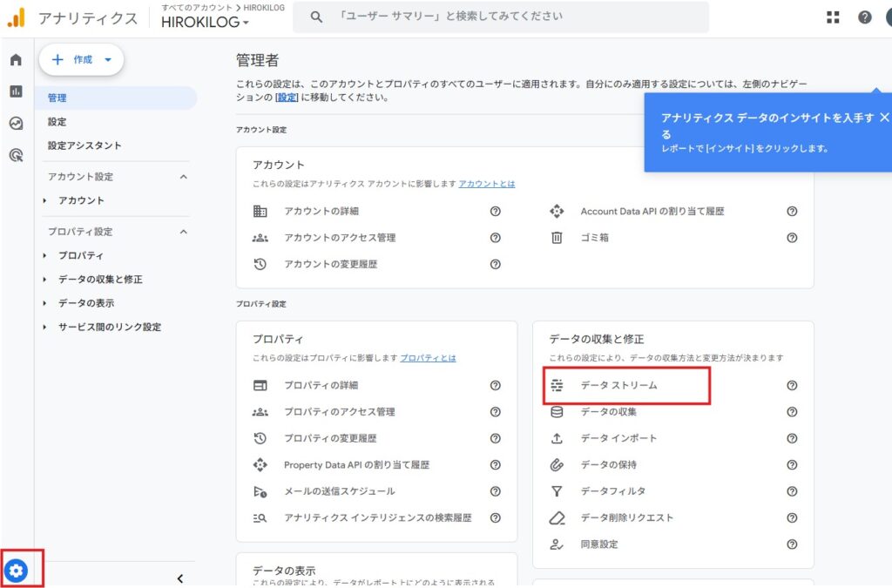Open データ削除リクエスト
This screenshot has width=892, height=588.
coord(626,517)
